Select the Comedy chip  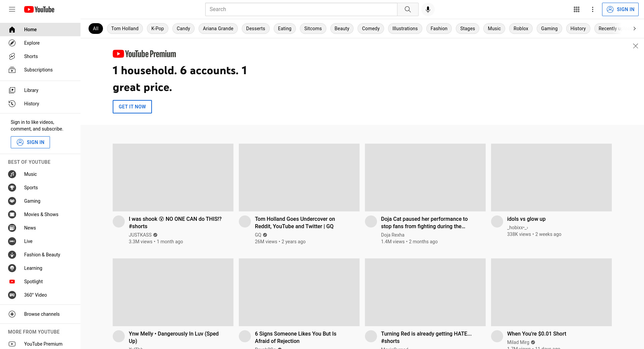[x=371, y=29]
